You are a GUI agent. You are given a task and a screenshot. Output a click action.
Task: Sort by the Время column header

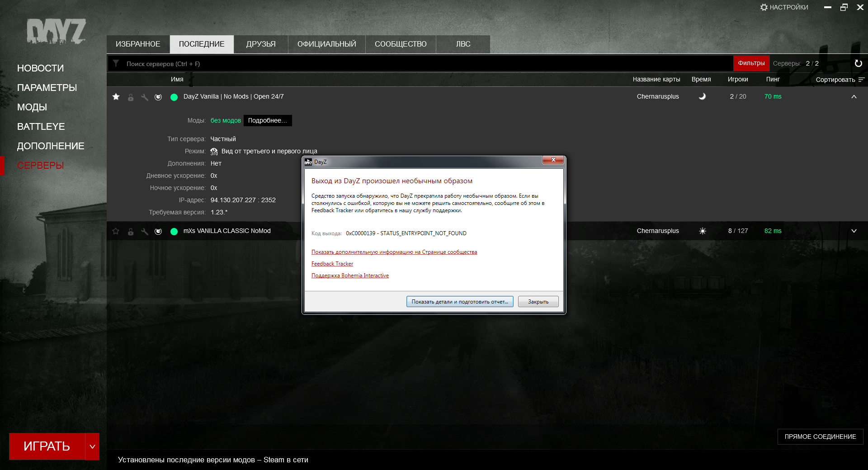pos(701,80)
